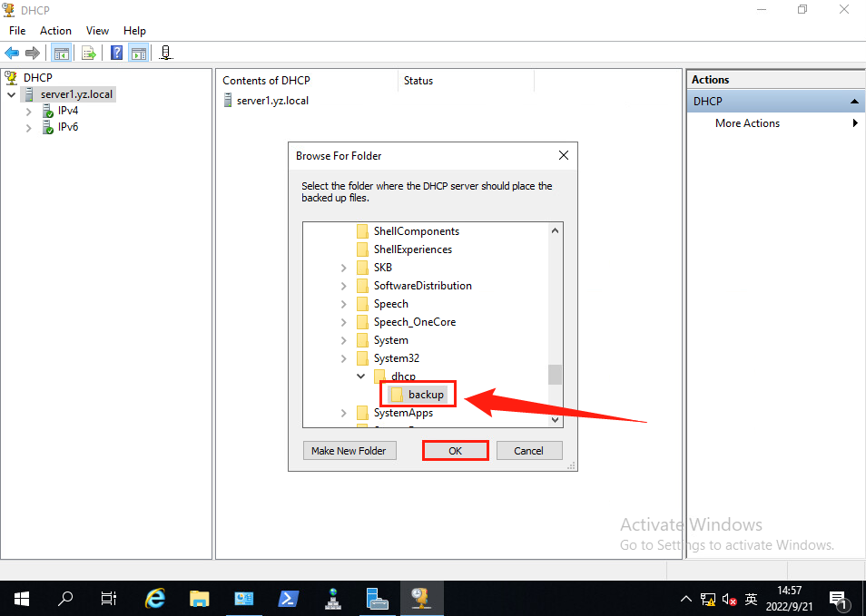Select the ShellComponents folder

(x=417, y=231)
